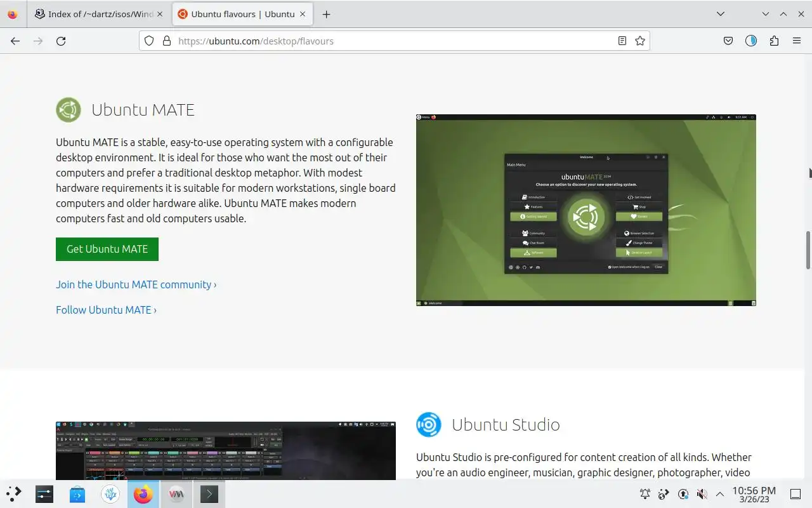
Task: Open the KDE application launcher
Action: pyautogui.click(x=14, y=493)
